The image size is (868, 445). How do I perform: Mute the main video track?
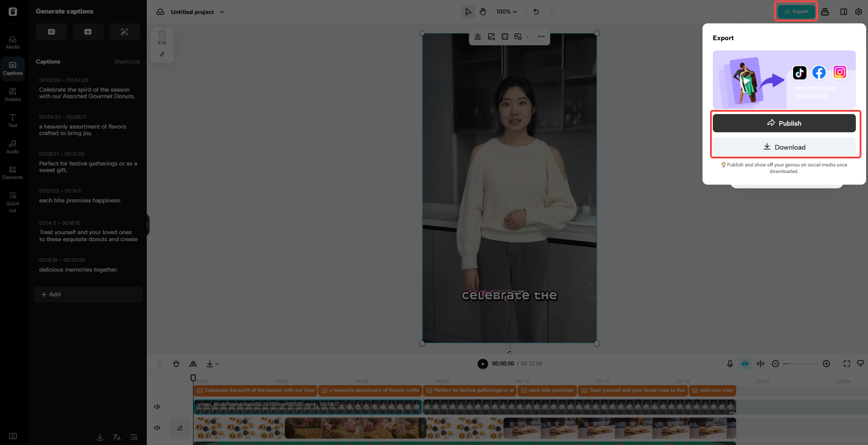coord(157,407)
